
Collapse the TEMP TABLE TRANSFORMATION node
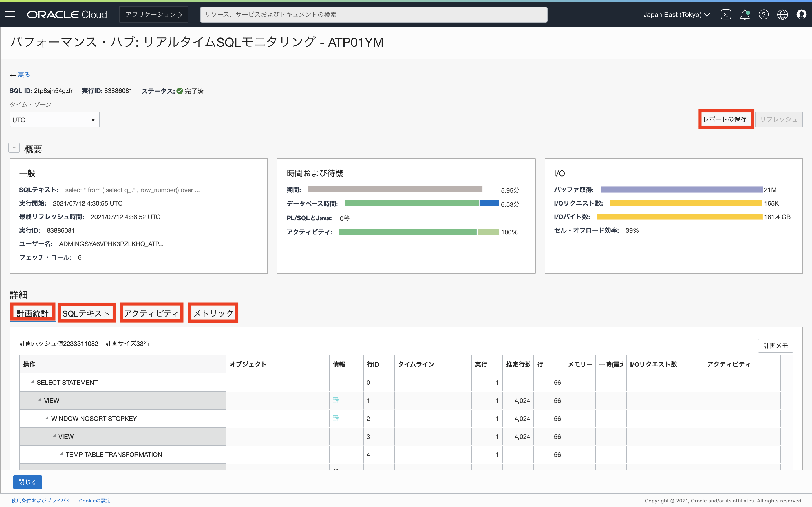click(61, 454)
